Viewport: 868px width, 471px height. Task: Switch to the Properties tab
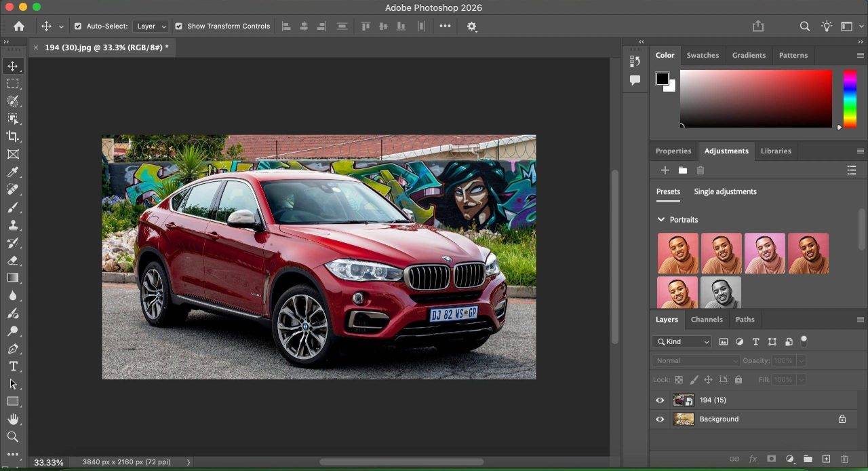[673, 151]
